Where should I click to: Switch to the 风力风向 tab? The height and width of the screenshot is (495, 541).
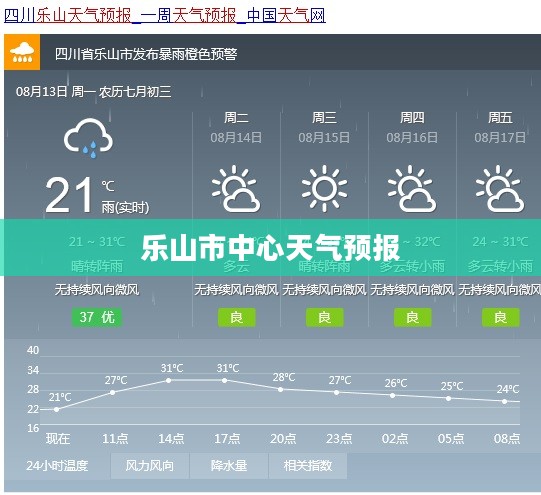[x=149, y=466]
